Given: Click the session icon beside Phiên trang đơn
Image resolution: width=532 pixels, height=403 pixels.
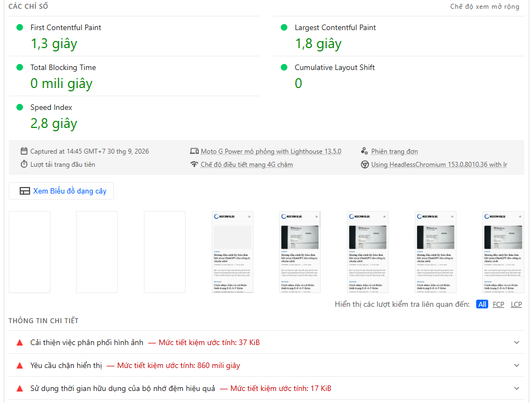Looking at the screenshot, I should tap(365, 151).
